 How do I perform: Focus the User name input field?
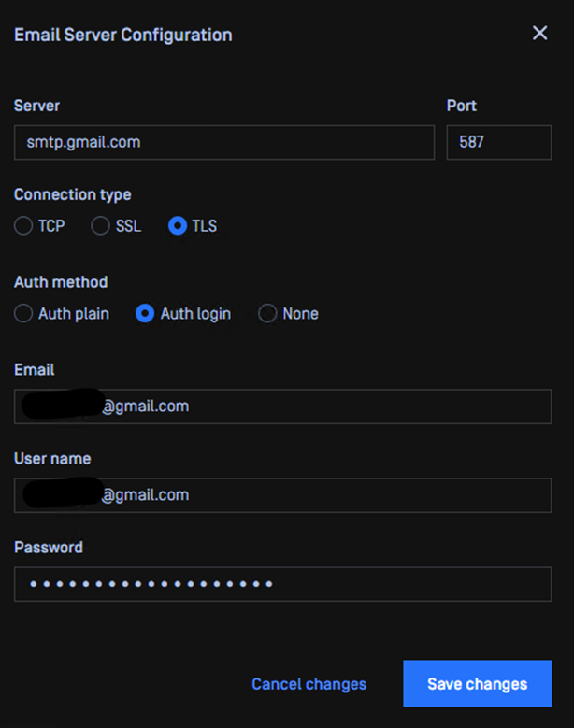point(283,495)
